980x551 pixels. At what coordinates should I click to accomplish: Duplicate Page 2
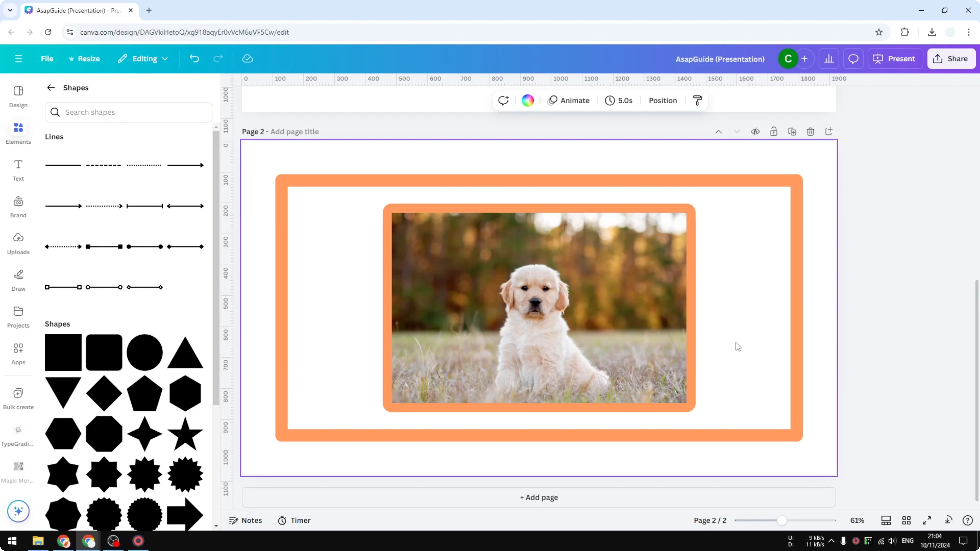(x=792, y=131)
